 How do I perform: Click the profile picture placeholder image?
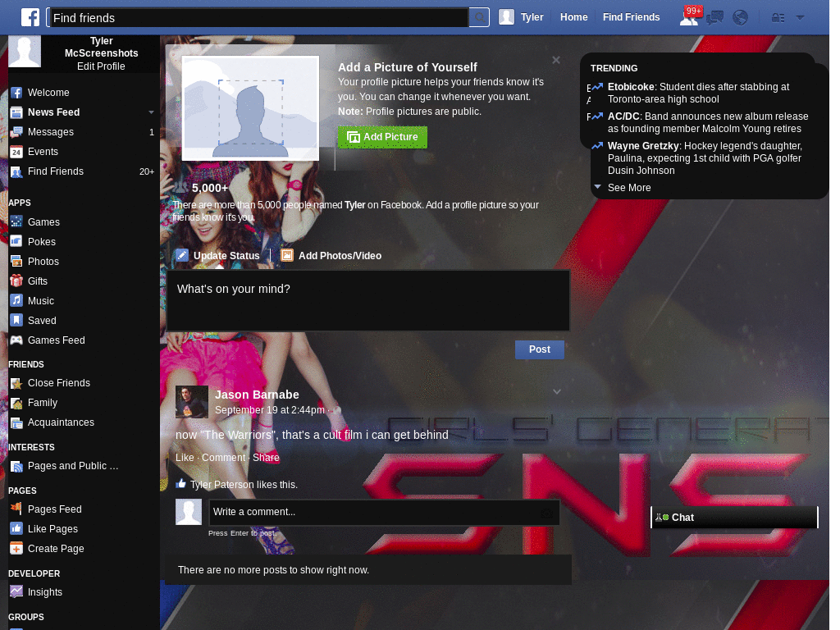pos(250,108)
